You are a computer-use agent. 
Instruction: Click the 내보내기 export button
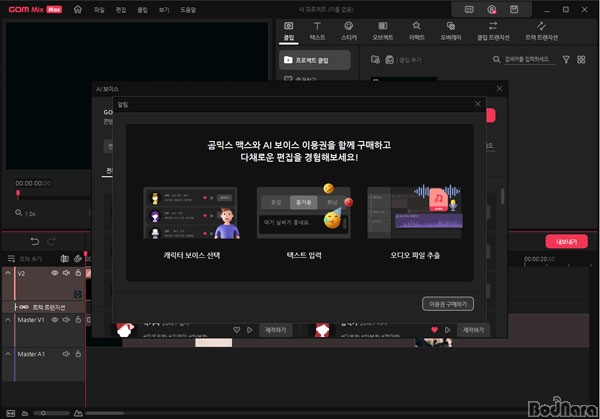(566, 241)
